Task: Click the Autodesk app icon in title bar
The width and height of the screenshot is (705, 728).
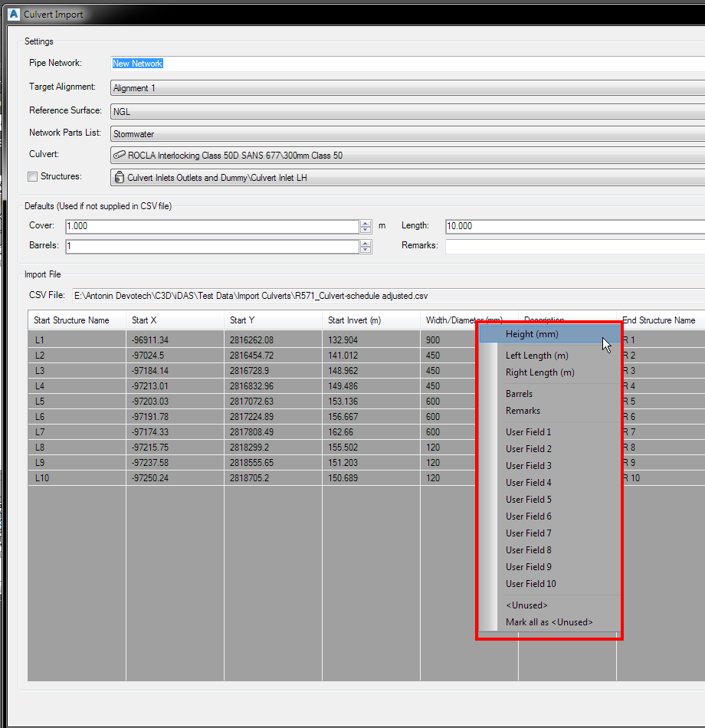Action: coord(14,15)
